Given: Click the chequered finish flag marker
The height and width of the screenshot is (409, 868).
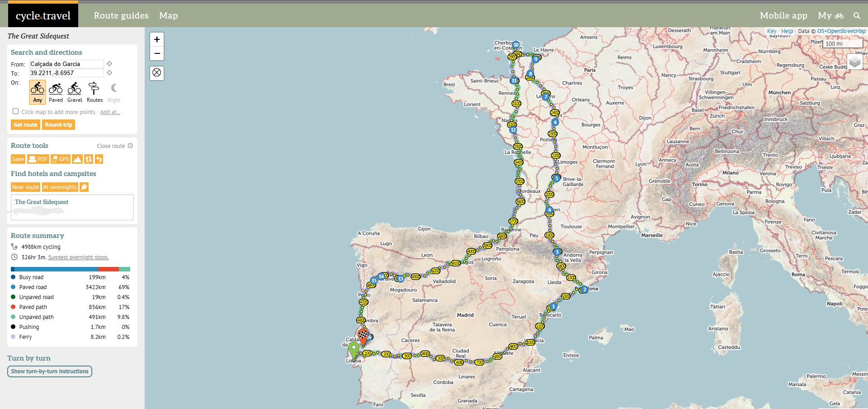Looking at the screenshot, I should (363, 337).
